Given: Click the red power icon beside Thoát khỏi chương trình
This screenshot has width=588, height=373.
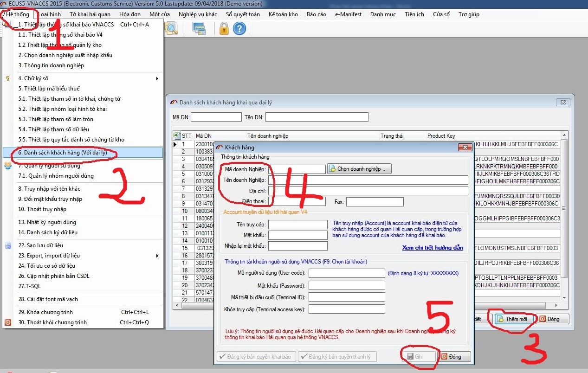Looking at the screenshot, I should 8,322.
